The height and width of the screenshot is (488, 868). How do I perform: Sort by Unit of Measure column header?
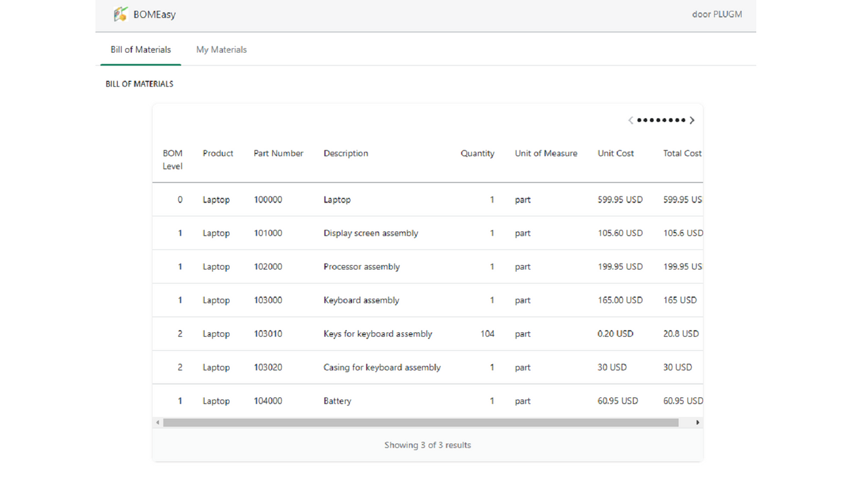point(546,153)
